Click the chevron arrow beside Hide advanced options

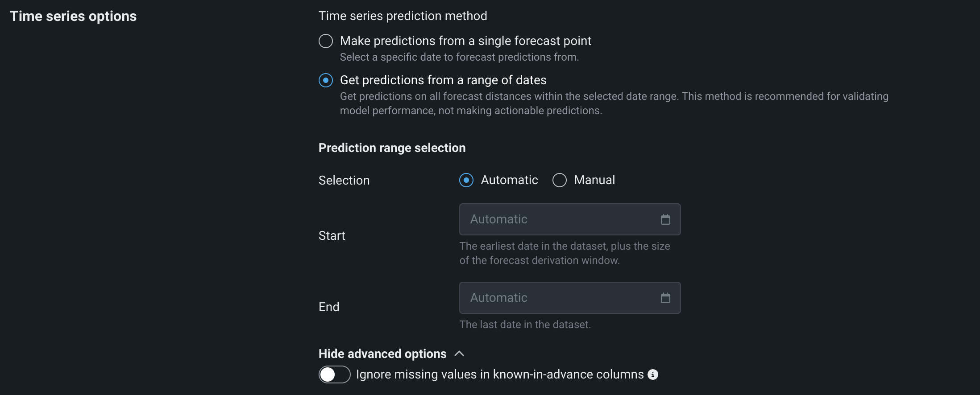pyautogui.click(x=459, y=354)
